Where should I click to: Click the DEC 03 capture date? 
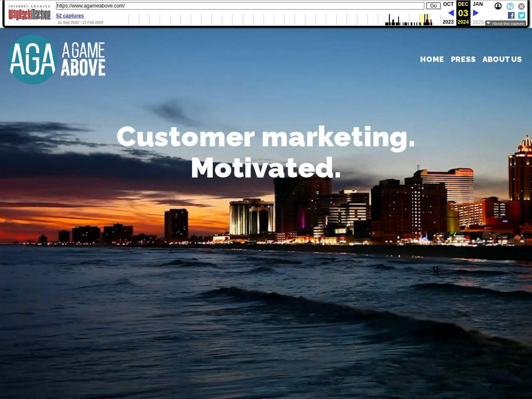tap(463, 13)
